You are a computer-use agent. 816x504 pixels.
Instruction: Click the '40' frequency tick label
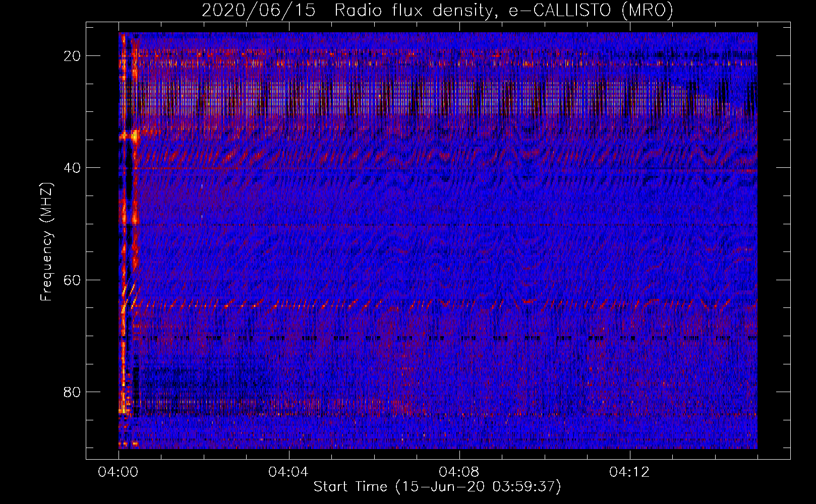click(x=73, y=168)
